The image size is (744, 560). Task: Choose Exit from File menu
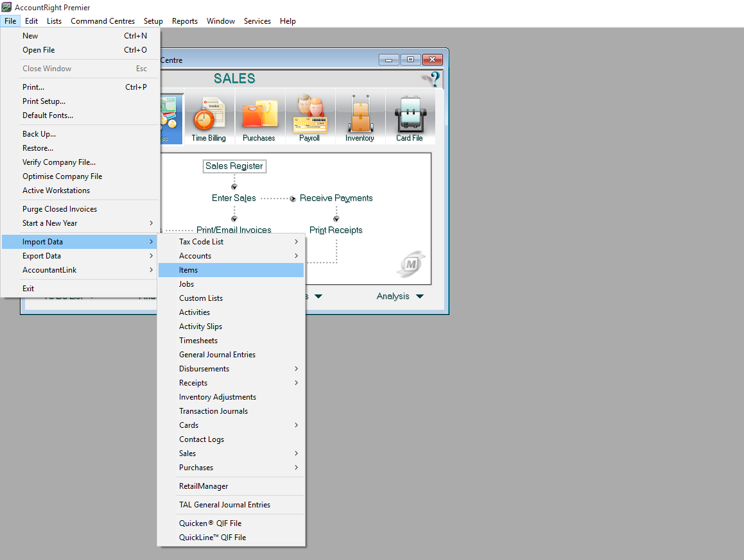click(80, 289)
